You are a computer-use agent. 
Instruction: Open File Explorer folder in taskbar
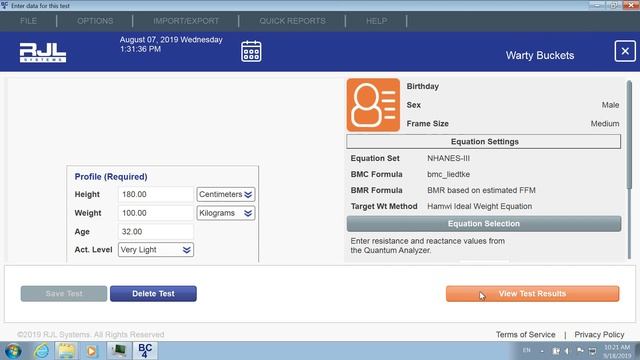click(x=66, y=351)
